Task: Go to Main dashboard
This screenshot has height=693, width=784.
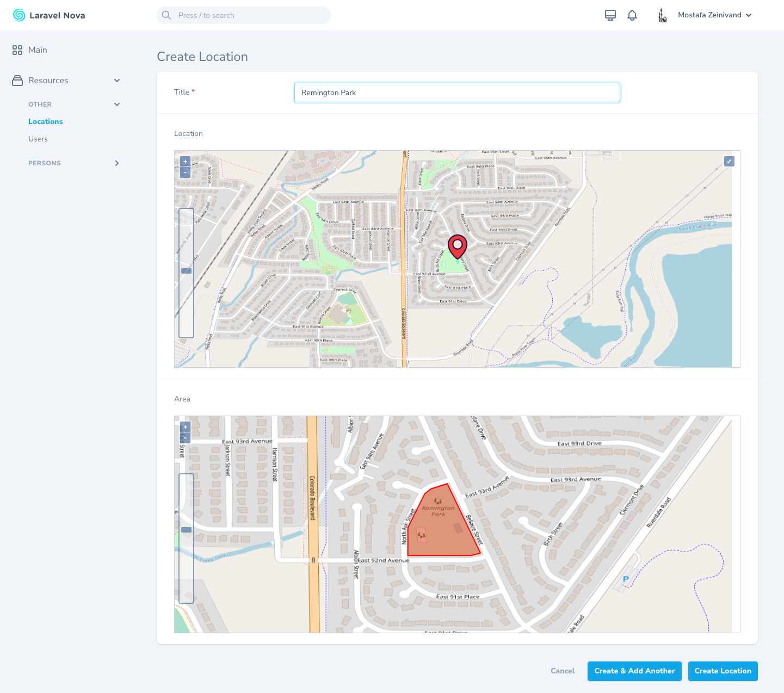Action: click(38, 50)
